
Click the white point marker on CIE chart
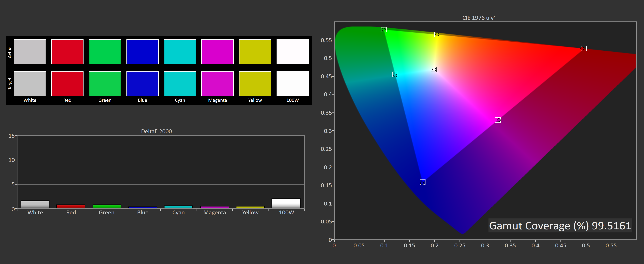click(x=434, y=69)
